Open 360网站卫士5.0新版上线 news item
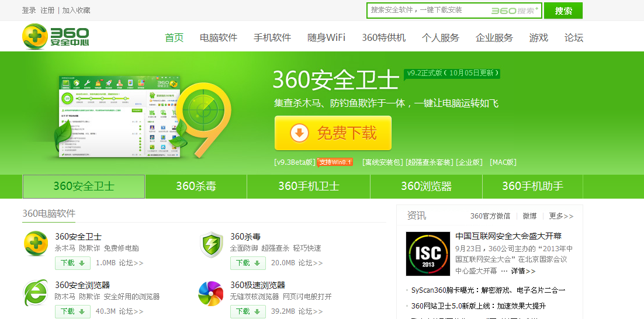 pos(479,306)
